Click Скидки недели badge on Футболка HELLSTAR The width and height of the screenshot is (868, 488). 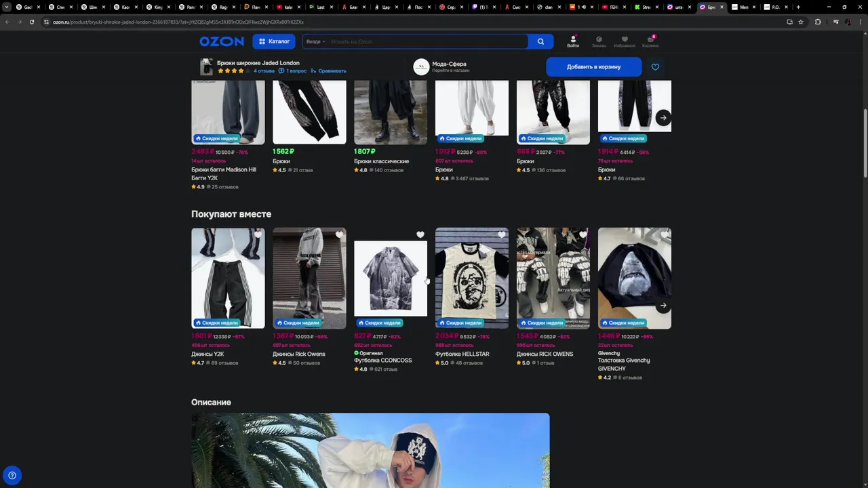point(461,323)
